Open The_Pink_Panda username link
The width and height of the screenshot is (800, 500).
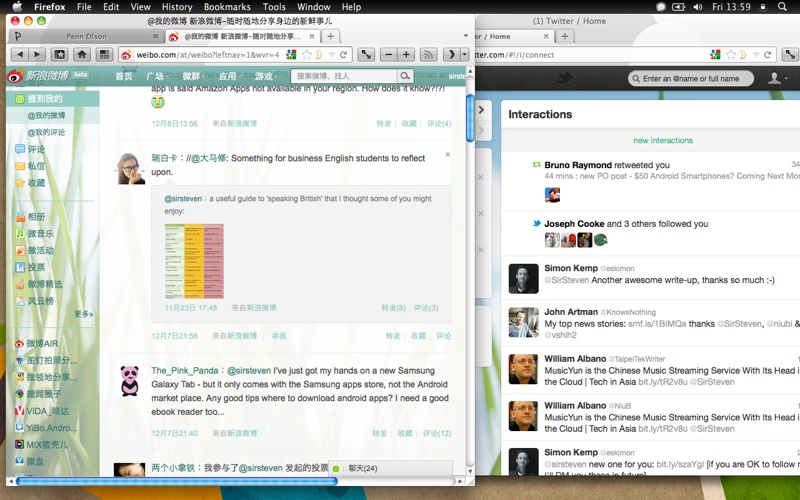click(184, 371)
